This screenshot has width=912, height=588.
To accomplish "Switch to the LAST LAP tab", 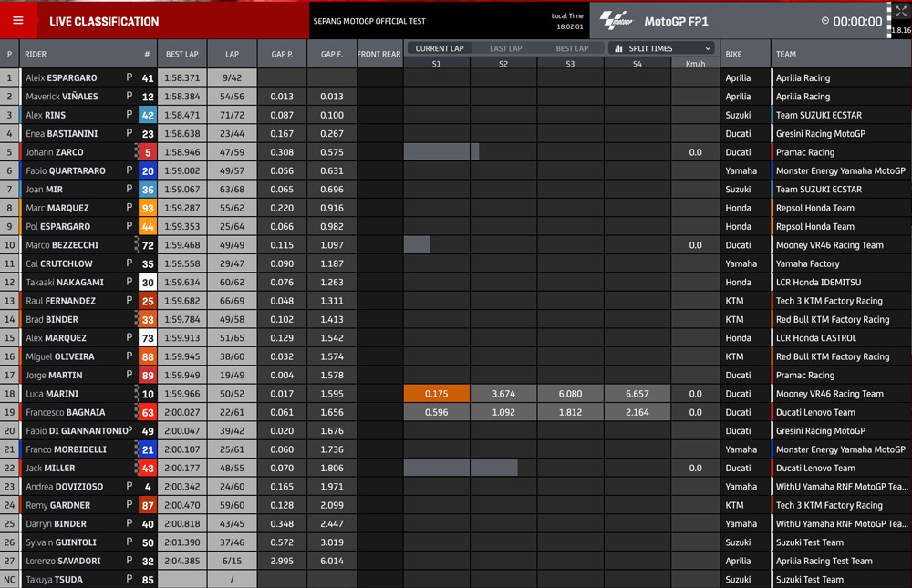I will (x=505, y=48).
